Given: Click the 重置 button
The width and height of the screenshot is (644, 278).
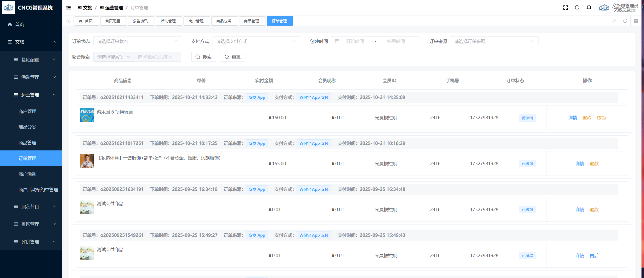Looking at the screenshot, I should [x=232, y=57].
